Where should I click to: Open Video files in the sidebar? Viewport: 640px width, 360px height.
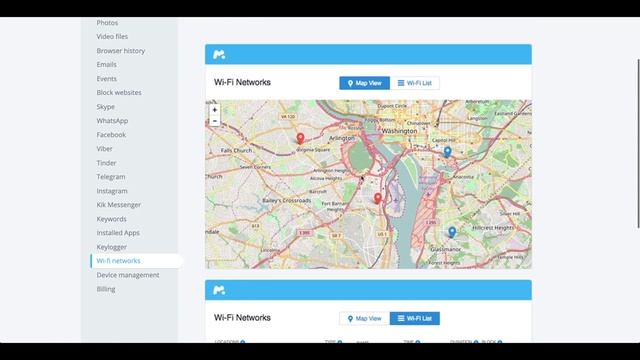[112, 37]
